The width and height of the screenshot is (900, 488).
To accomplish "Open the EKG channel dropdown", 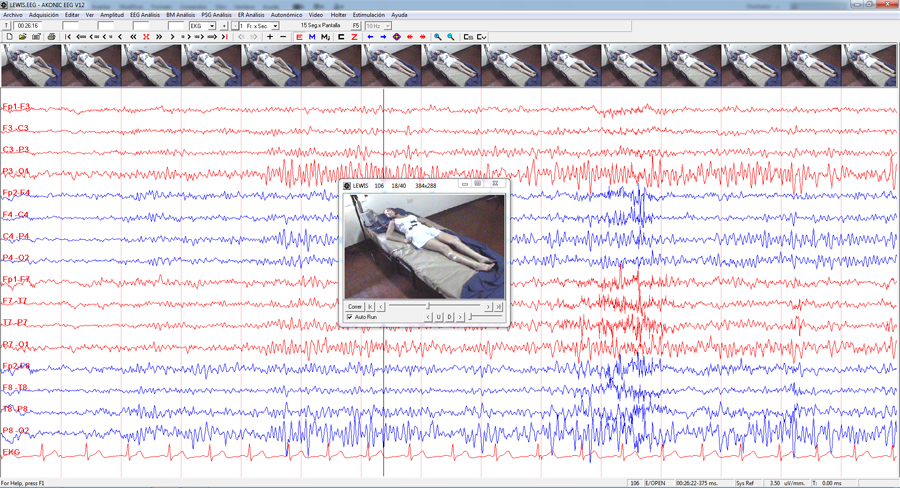I will 212,26.
